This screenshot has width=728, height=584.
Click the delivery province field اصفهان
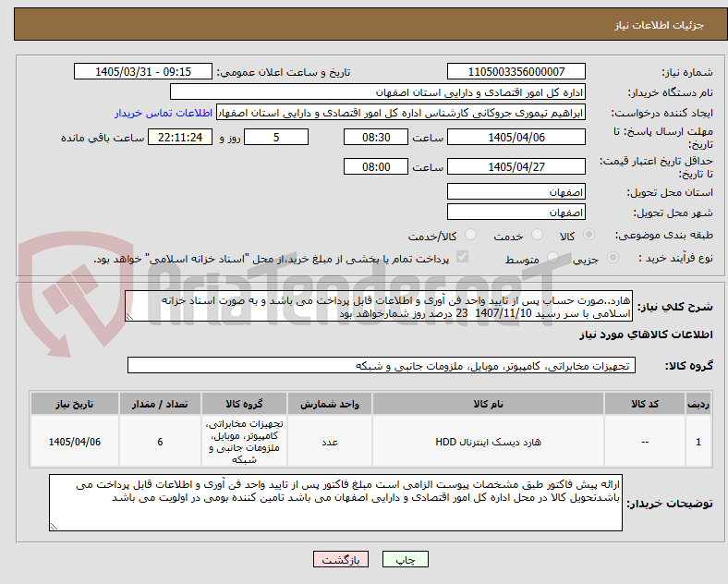click(516, 191)
